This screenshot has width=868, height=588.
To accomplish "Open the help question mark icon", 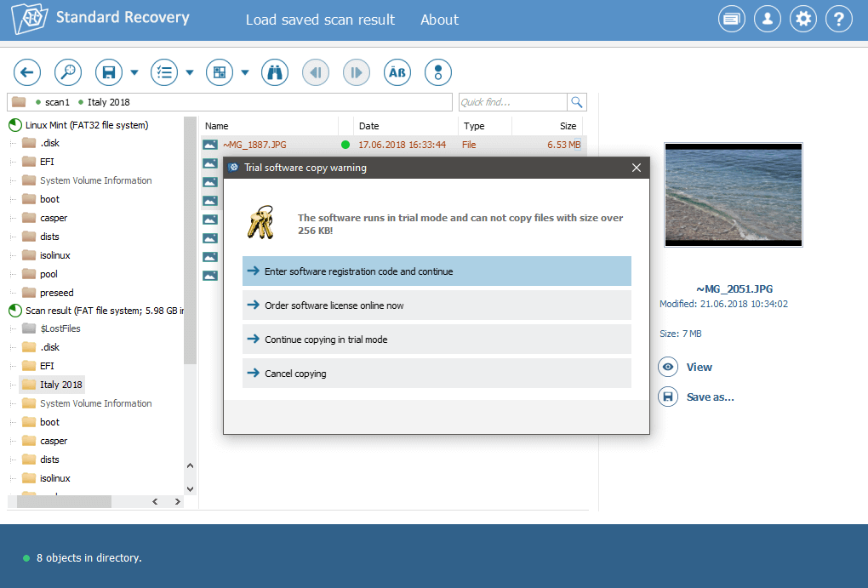I will 839,20.
